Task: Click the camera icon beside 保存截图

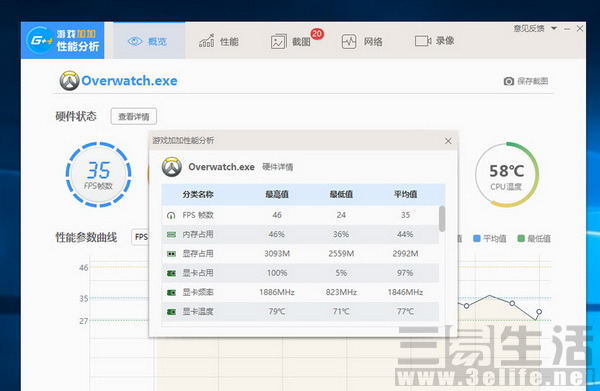Action: (x=509, y=81)
